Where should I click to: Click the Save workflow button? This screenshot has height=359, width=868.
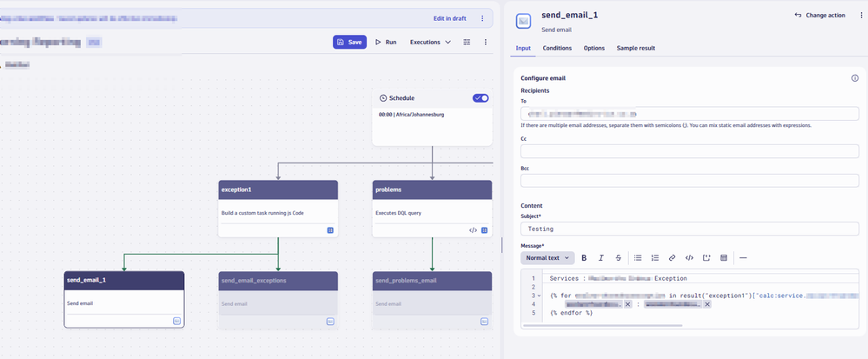click(349, 42)
